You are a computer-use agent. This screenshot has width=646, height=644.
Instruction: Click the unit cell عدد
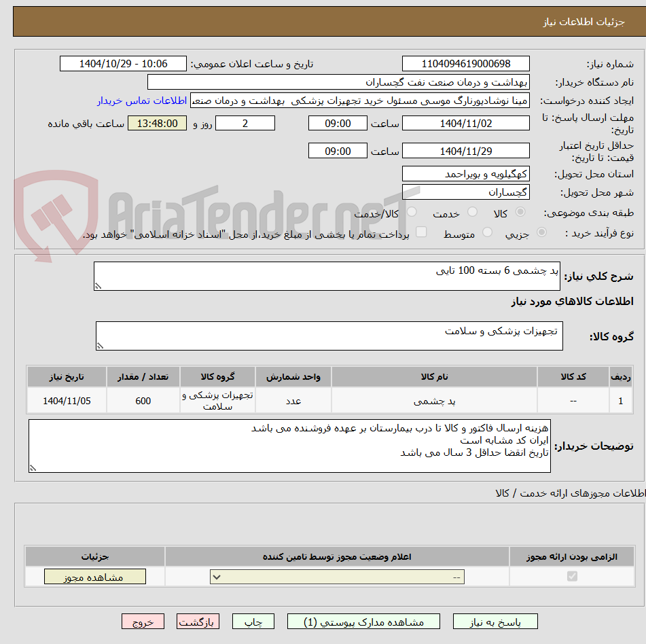(293, 401)
